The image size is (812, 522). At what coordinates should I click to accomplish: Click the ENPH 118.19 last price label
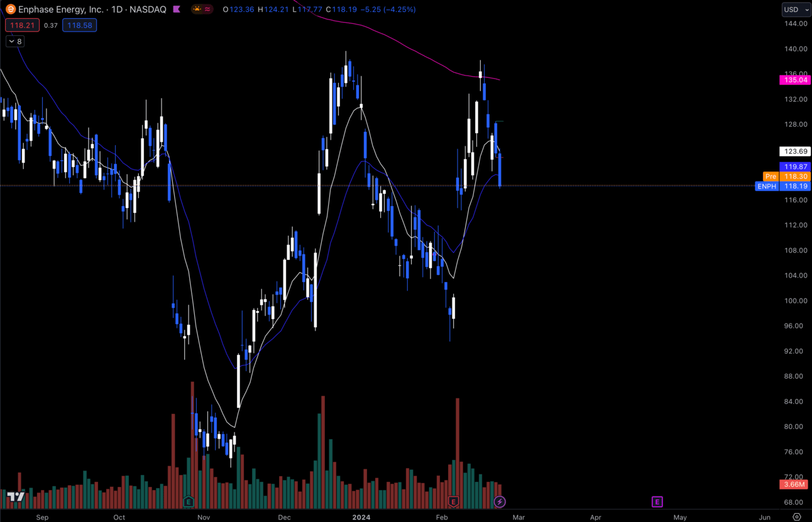[x=783, y=186]
